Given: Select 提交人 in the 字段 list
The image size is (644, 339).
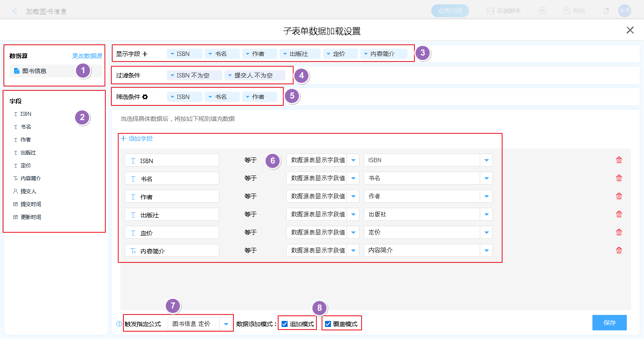Looking at the screenshot, I should 28,191.
